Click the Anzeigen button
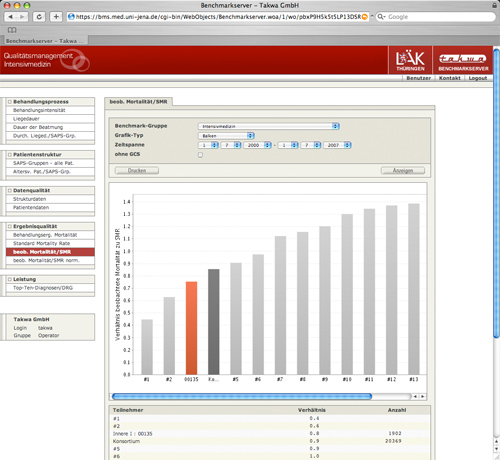500x460 pixels. tap(403, 170)
